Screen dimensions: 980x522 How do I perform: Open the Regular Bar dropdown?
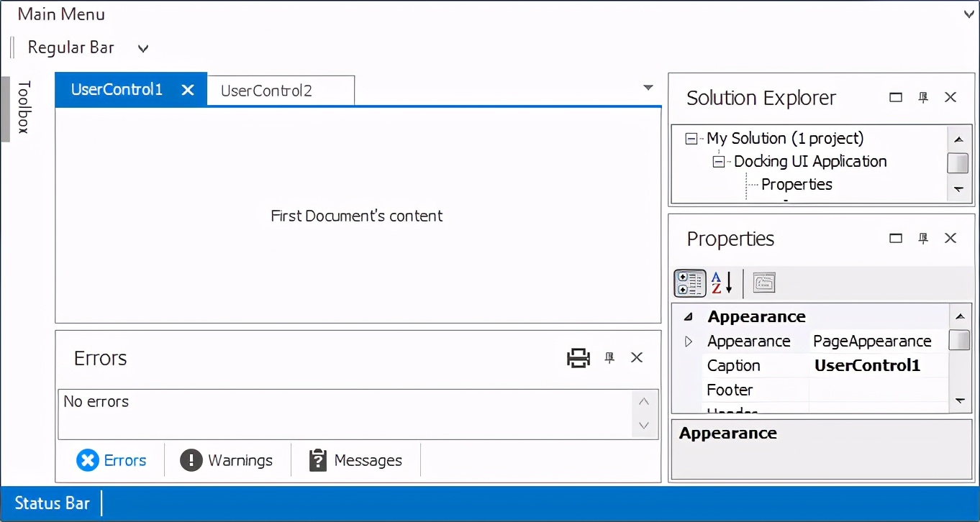click(x=142, y=47)
